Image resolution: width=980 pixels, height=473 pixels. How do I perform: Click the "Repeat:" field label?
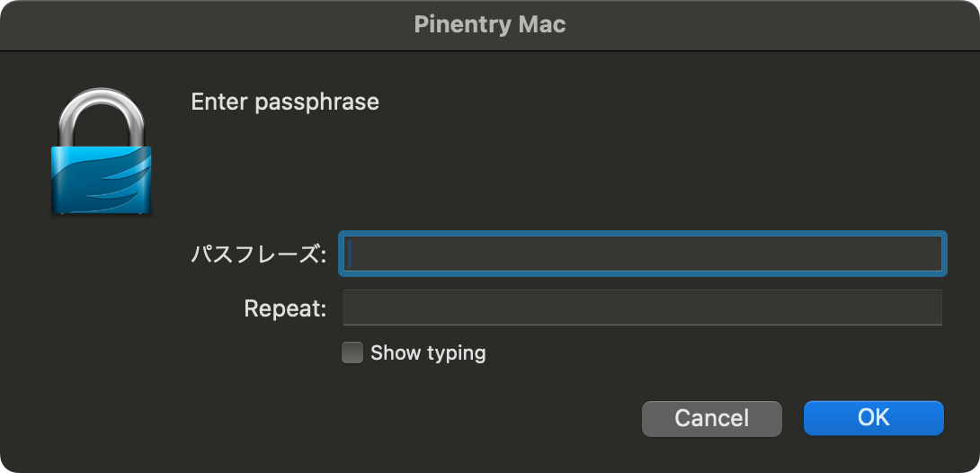[x=285, y=308]
